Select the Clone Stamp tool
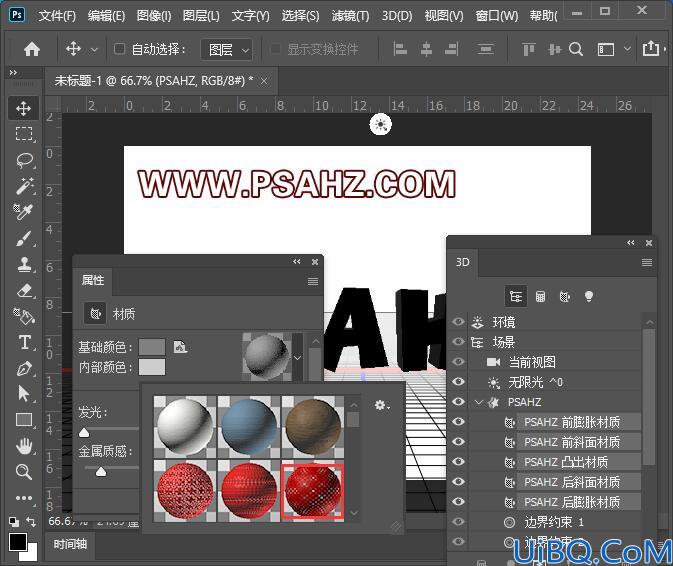Viewport: 673px width, 566px height. click(x=24, y=264)
